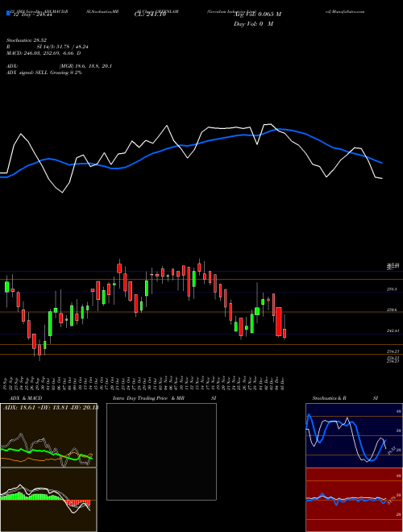
Task: Click the MACD histogram mini chart
Action: [48, 500]
